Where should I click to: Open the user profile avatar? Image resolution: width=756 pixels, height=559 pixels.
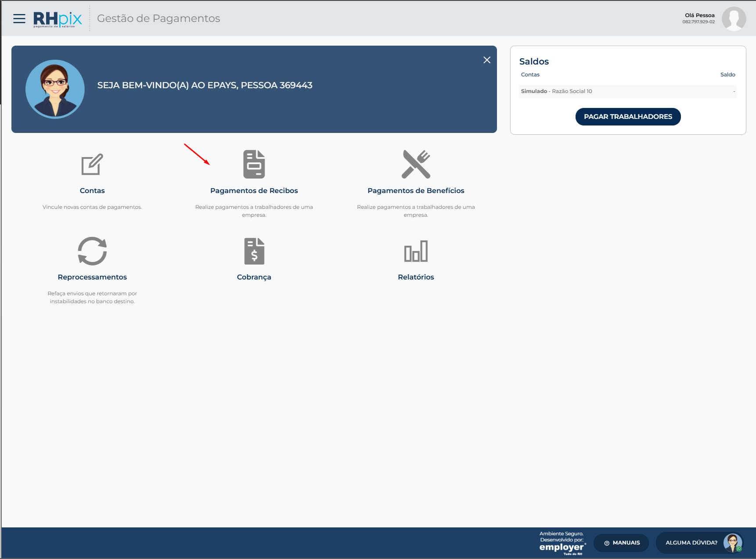coord(734,18)
